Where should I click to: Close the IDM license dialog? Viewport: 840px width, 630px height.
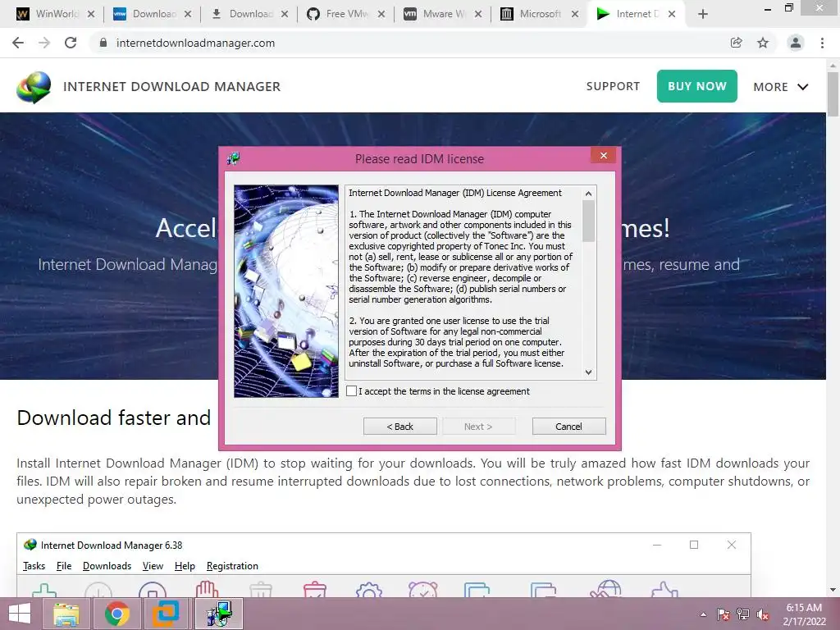tap(604, 155)
